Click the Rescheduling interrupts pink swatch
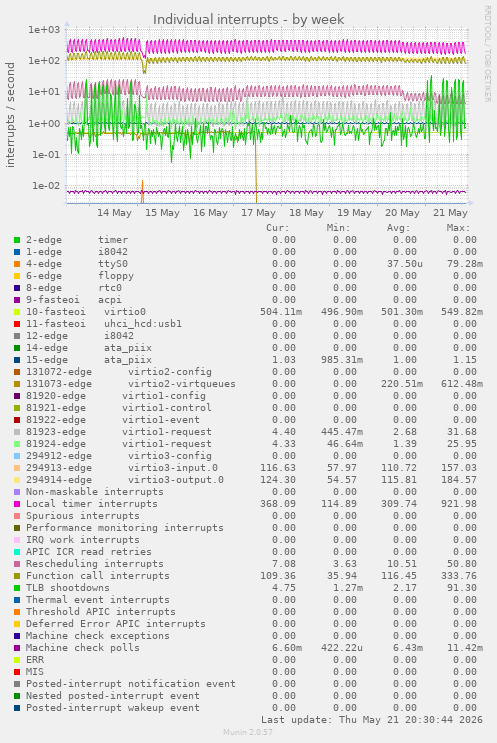 click(x=17, y=564)
